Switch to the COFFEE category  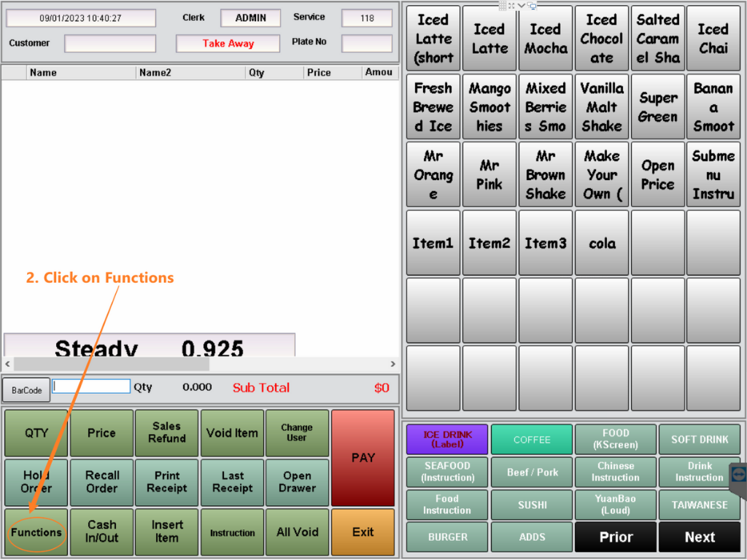[x=532, y=440]
